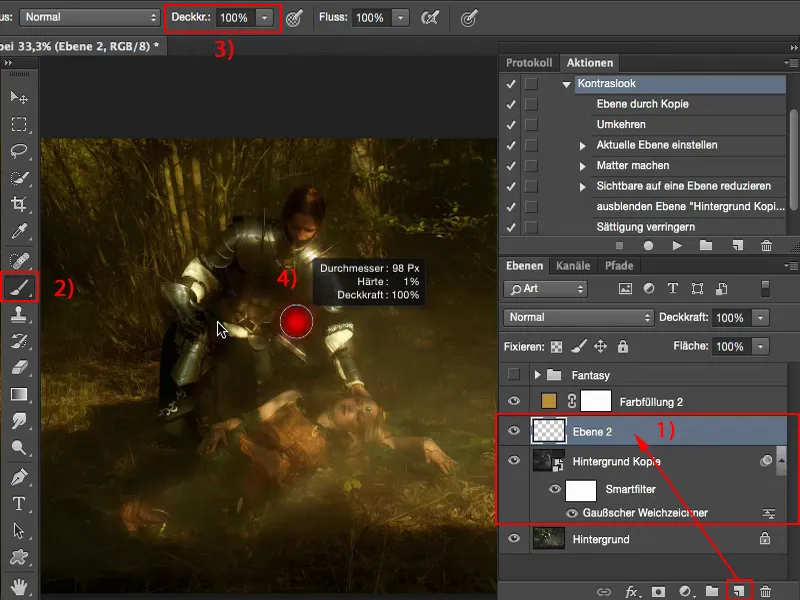Link layers icon at panel bottom
Viewport: 800px width, 600px height.
604,592
